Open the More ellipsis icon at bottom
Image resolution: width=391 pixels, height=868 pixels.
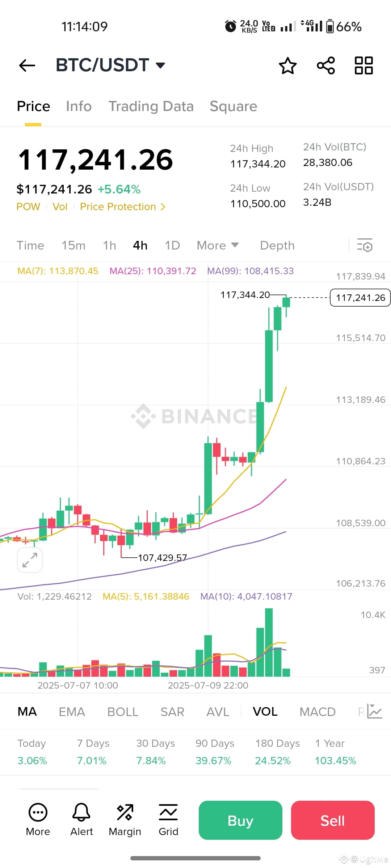pos(38,813)
